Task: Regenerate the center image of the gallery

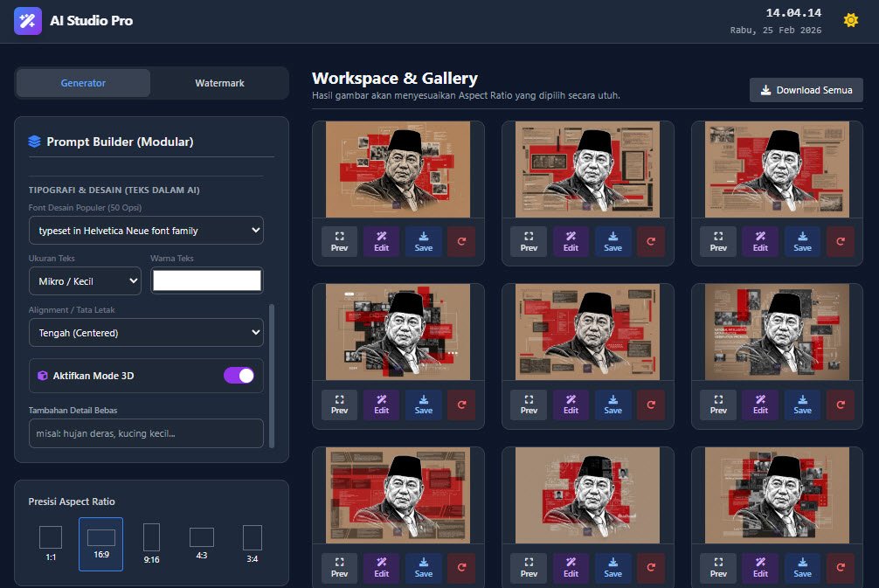Action: pyautogui.click(x=651, y=405)
